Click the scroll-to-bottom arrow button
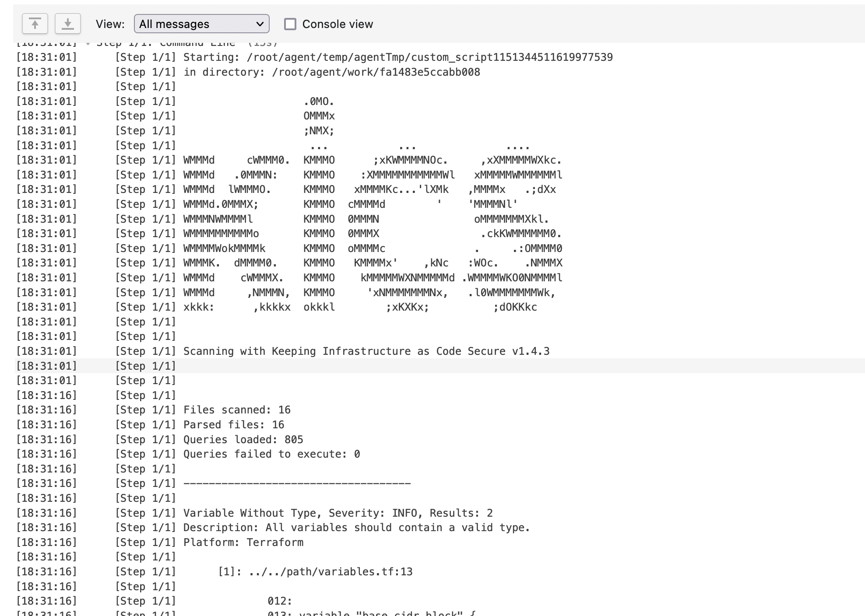865x616 pixels. (x=67, y=24)
